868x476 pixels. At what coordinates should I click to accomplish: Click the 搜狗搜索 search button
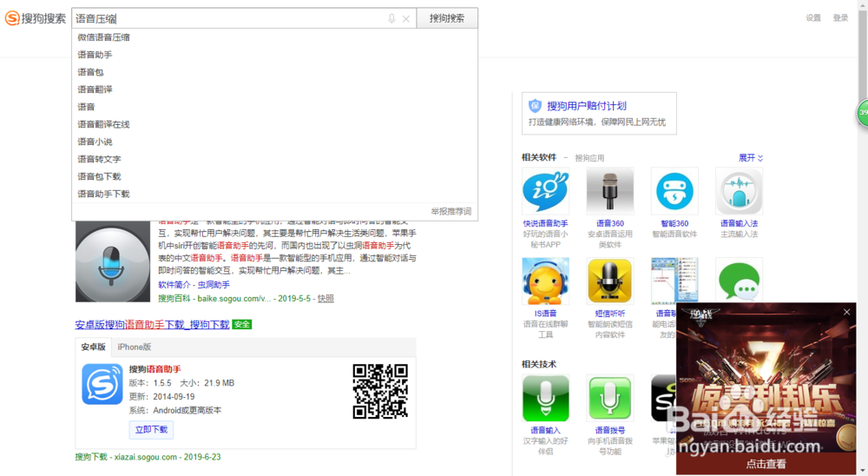[x=447, y=18]
